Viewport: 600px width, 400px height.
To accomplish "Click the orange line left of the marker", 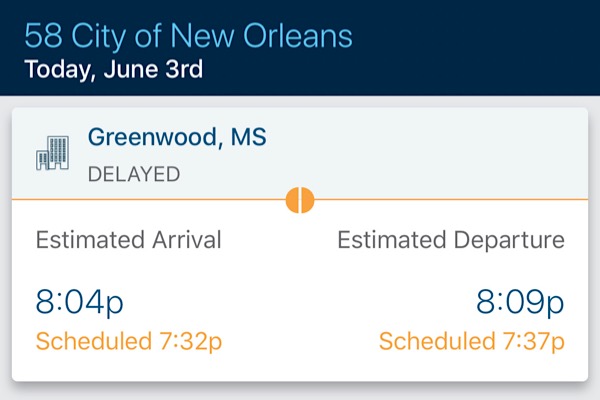I will coord(150,200).
